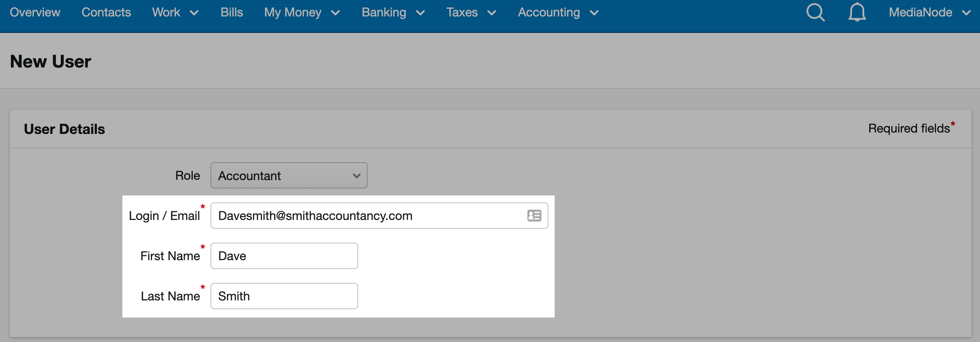The width and height of the screenshot is (980, 342).
Task: Open the Bills section
Action: [232, 12]
